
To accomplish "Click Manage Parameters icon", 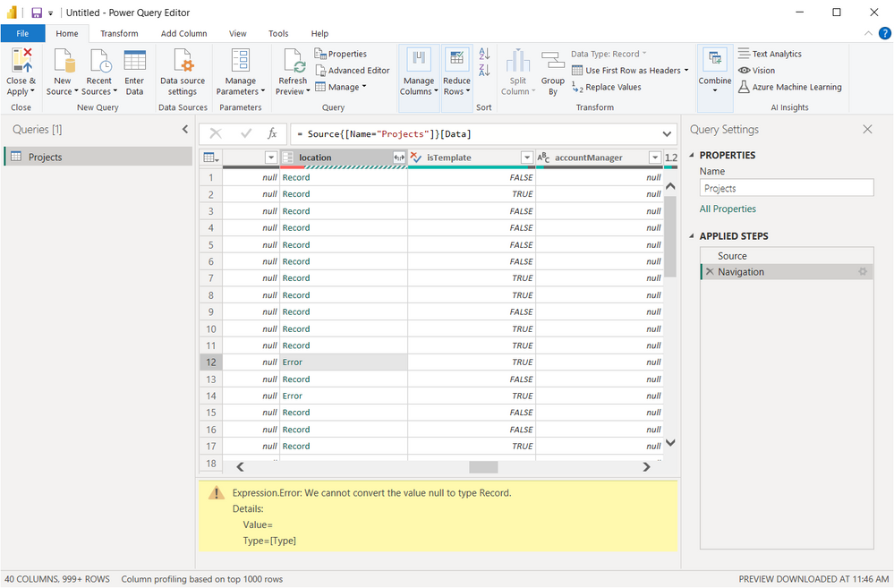I will pyautogui.click(x=240, y=61).
